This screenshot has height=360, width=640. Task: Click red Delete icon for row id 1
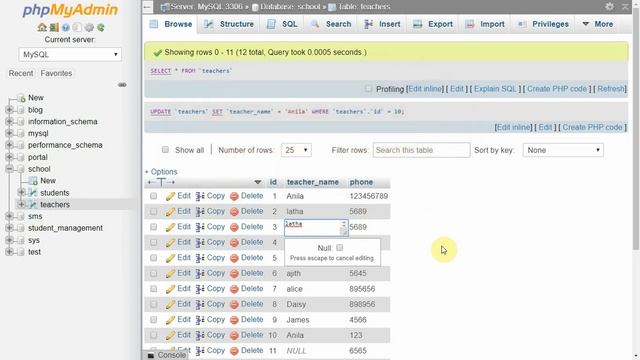click(234, 196)
